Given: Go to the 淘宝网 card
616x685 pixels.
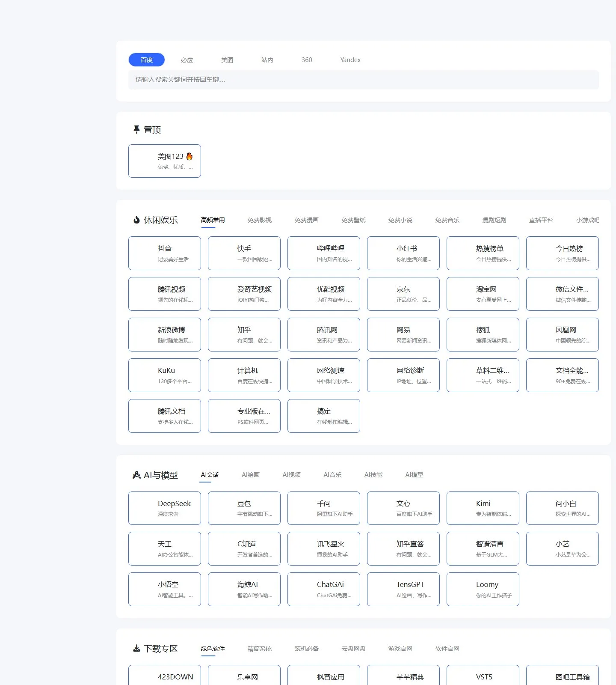Looking at the screenshot, I should tap(483, 294).
